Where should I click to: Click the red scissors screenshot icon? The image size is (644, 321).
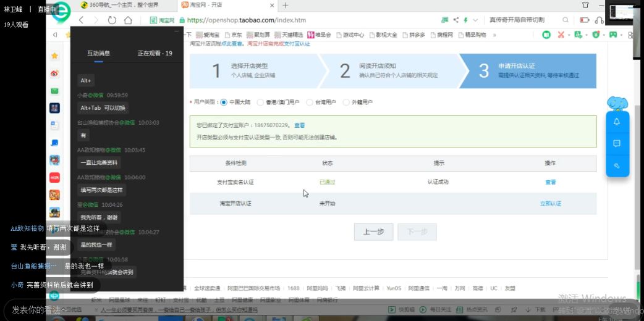coord(561,35)
